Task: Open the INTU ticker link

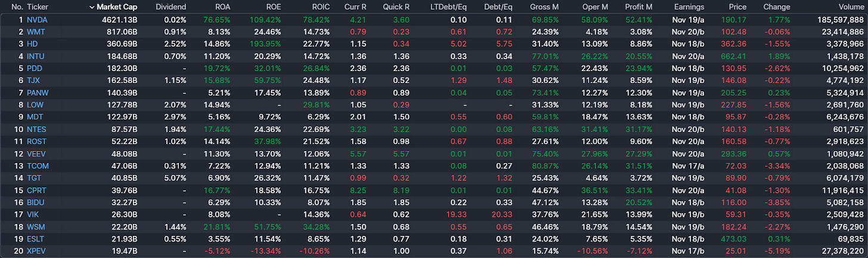Action: point(36,56)
